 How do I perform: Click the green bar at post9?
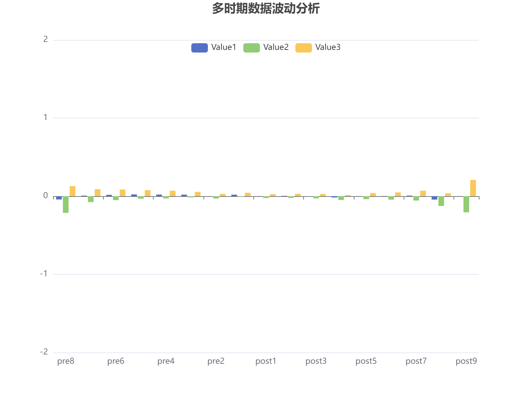(466, 204)
